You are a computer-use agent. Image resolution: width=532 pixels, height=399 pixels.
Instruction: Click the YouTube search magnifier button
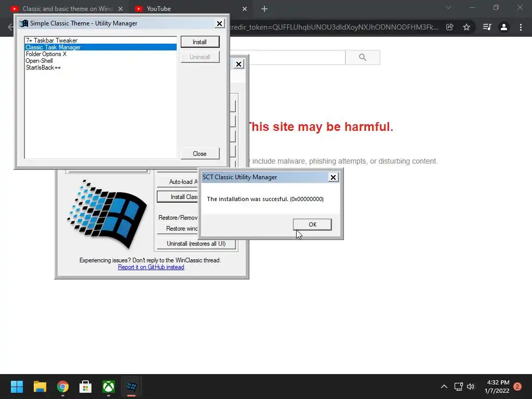tap(363, 57)
